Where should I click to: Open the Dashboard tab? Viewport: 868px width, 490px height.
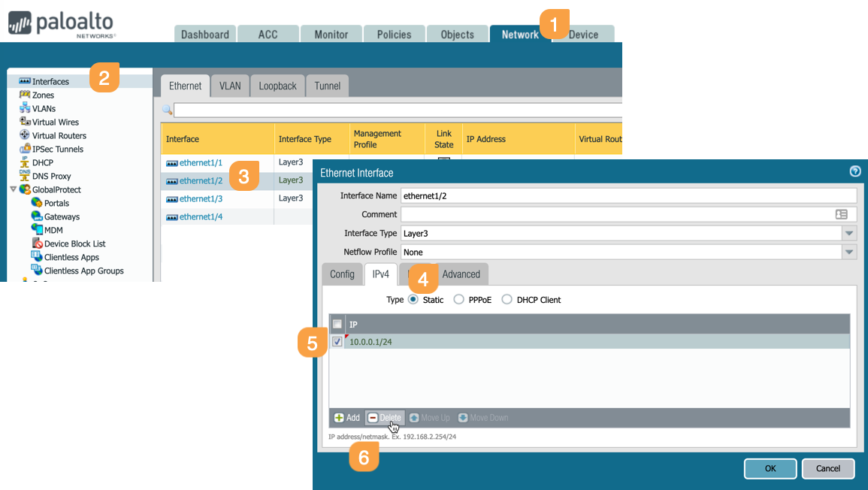[x=205, y=34]
